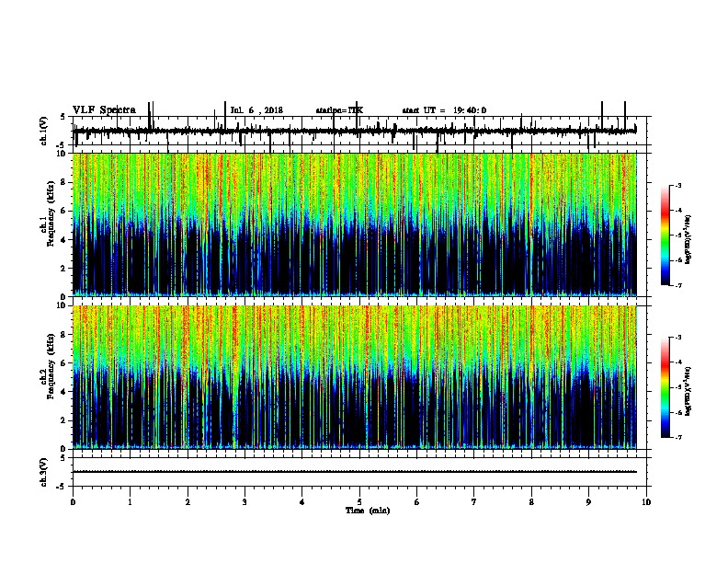Select the date text "Jul 6, 2018"

[x=256, y=110]
